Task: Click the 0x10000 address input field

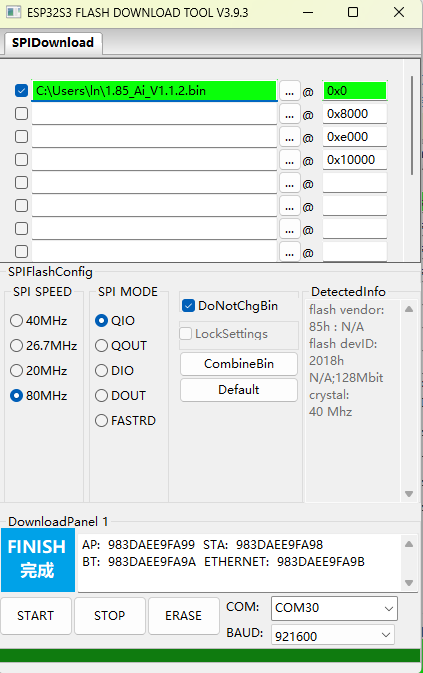Action: (355, 160)
